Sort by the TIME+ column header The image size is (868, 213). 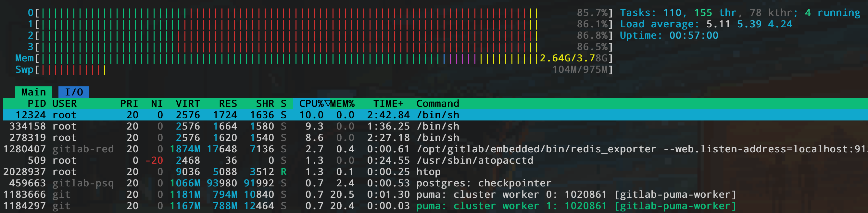388,104
